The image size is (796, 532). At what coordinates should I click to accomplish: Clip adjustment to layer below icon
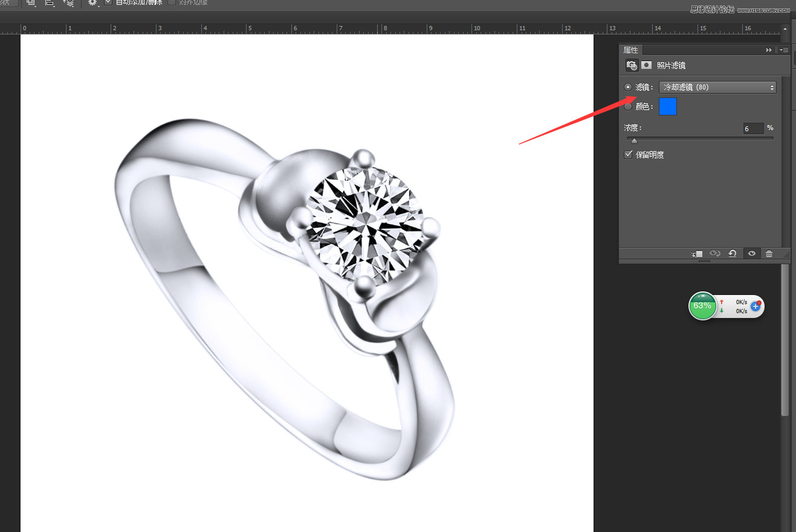click(697, 254)
